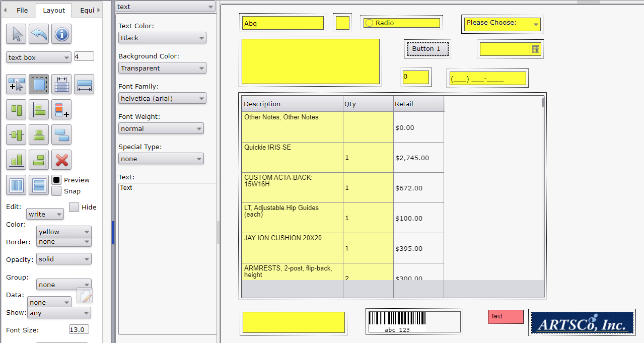Click the undo arrow icon
644x343 pixels.
pos(39,34)
